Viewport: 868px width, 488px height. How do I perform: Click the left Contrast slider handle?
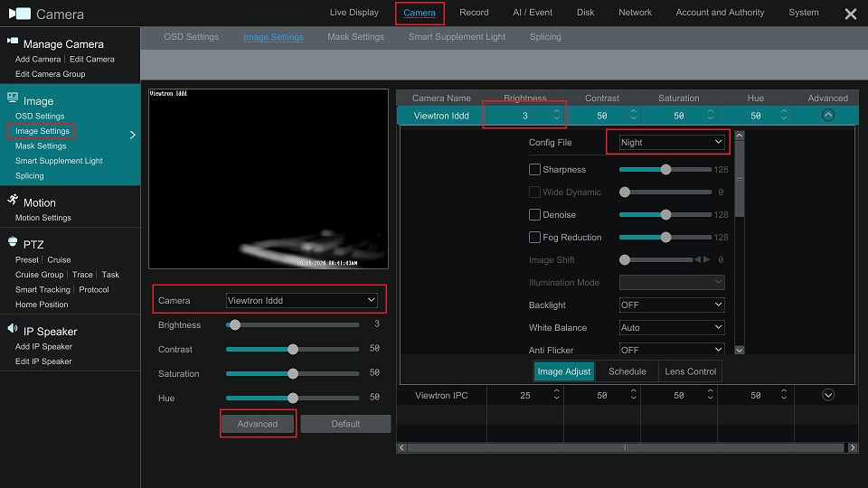pyautogui.click(x=293, y=349)
